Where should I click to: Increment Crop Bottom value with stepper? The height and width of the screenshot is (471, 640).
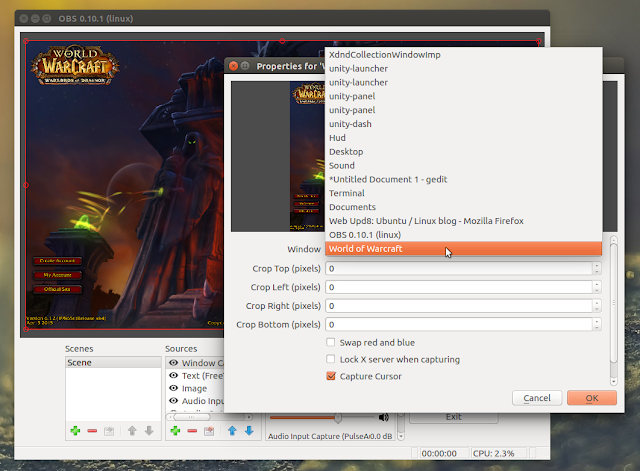click(597, 322)
